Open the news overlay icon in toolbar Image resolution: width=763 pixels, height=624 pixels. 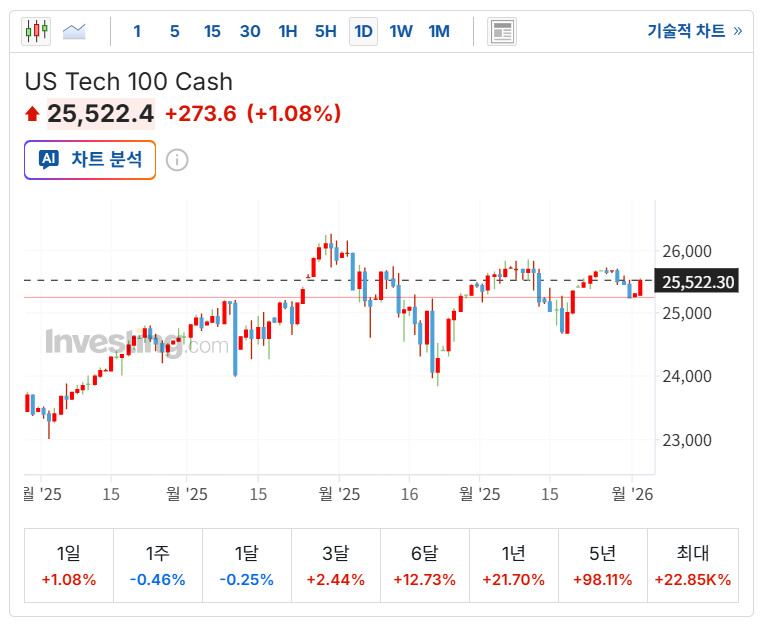[502, 31]
